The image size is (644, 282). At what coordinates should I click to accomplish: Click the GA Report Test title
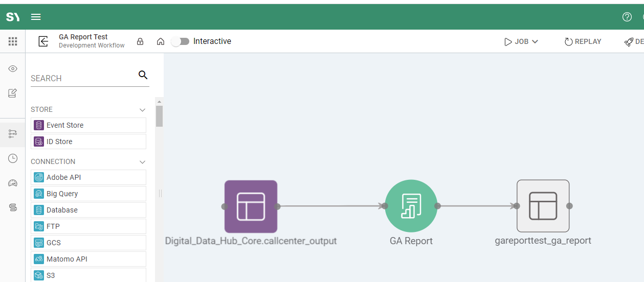(83, 37)
